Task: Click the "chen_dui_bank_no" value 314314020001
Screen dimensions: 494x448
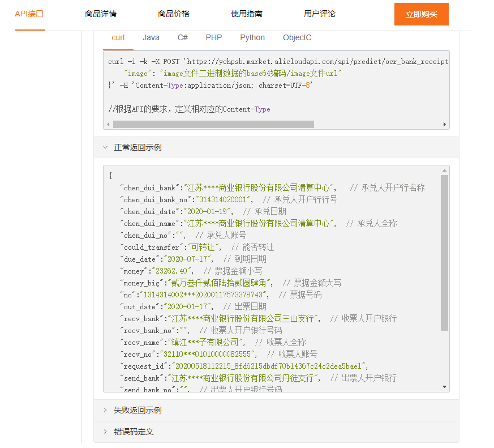Action: 223,199
